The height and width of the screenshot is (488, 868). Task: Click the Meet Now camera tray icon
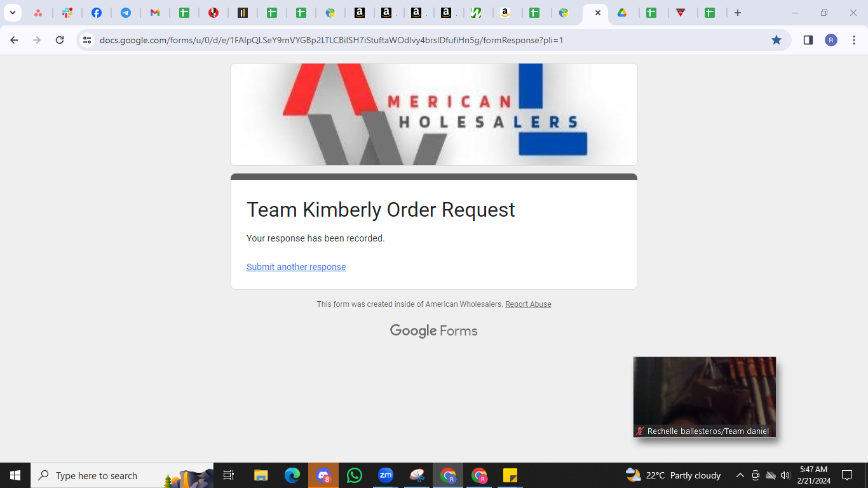click(756, 475)
